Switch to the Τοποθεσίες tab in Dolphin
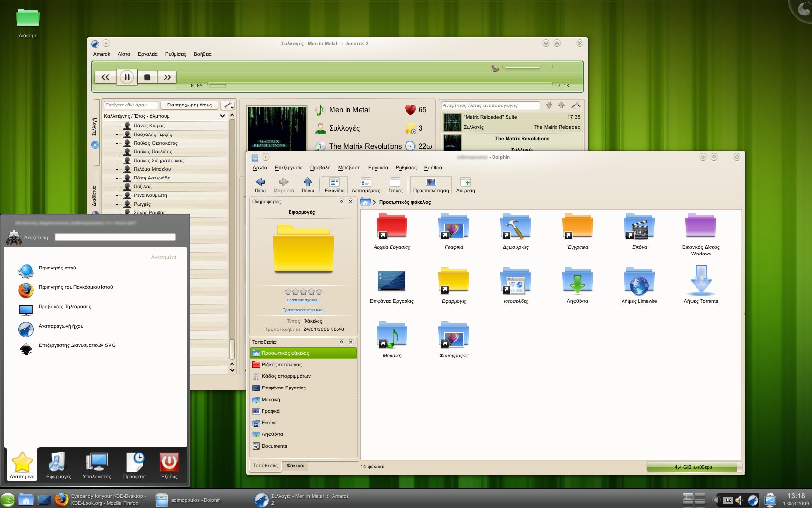 pyautogui.click(x=265, y=466)
